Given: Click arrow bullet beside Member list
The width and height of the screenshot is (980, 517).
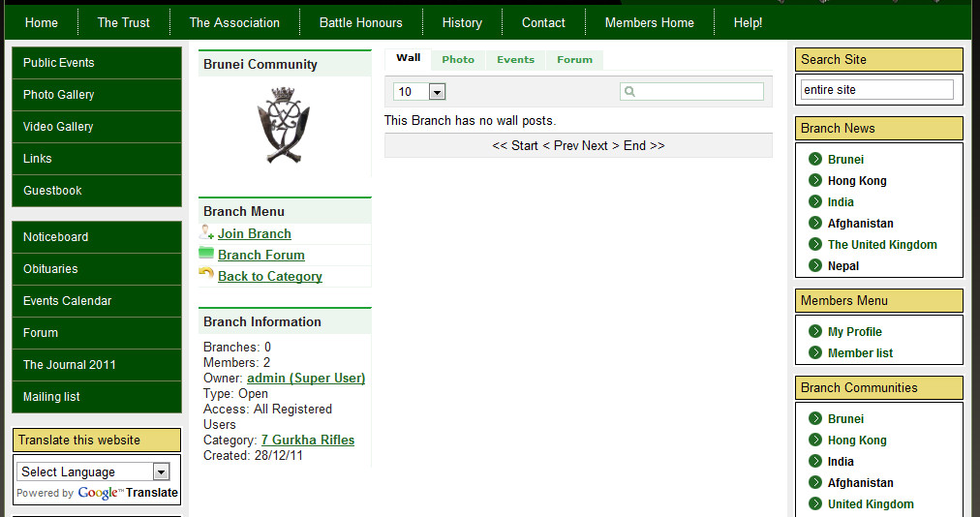Looking at the screenshot, I should point(815,352).
